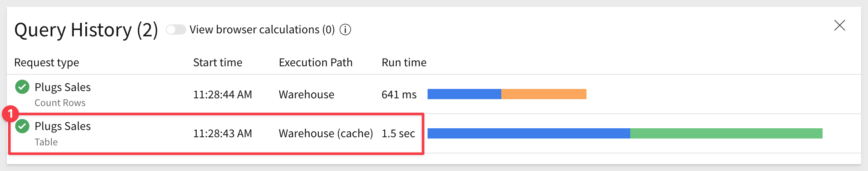Image resolution: width=868 pixels, height=171 pixels.
Task: Open the Plugs Sales Table request
Action: (63, 126)
